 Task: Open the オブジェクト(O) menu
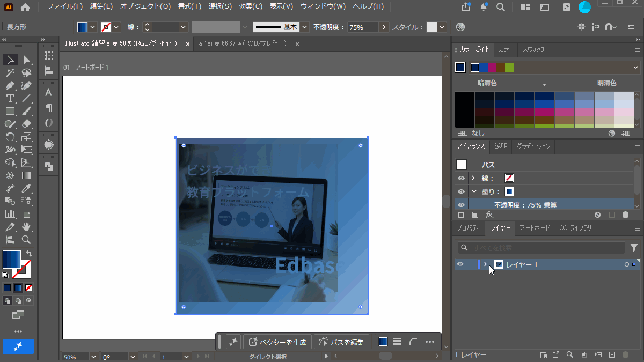(145, 7)
